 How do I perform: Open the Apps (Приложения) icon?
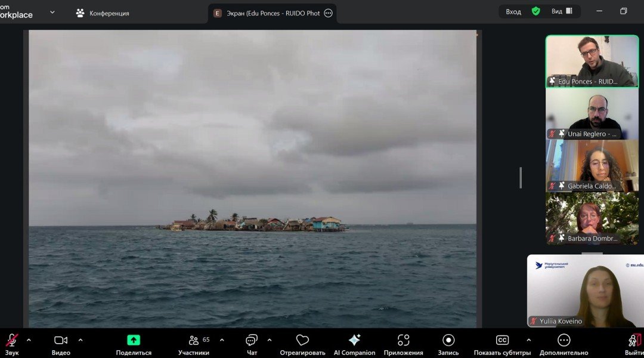click(403, 340)
